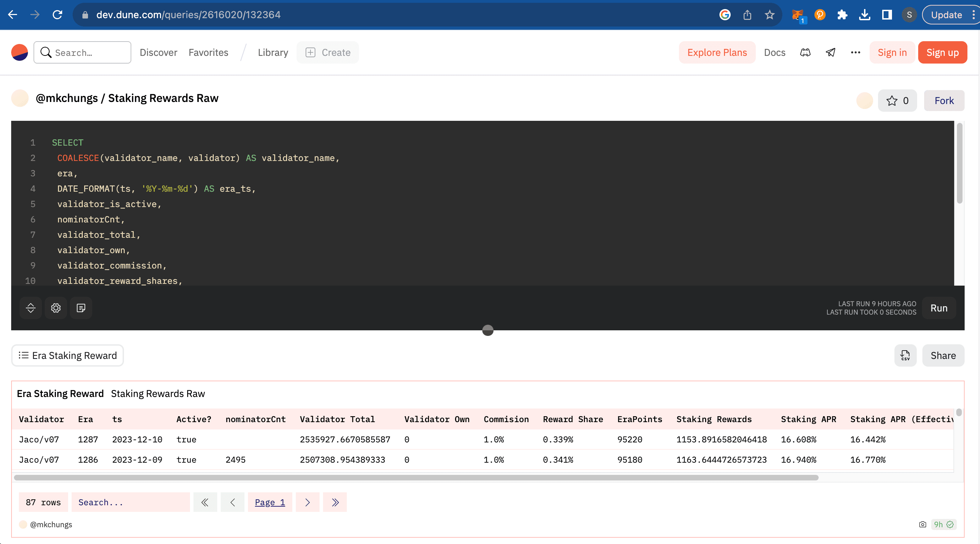Go to next results page
The image size is (980, 544).
pyautogui.click(x=307, y=502)
